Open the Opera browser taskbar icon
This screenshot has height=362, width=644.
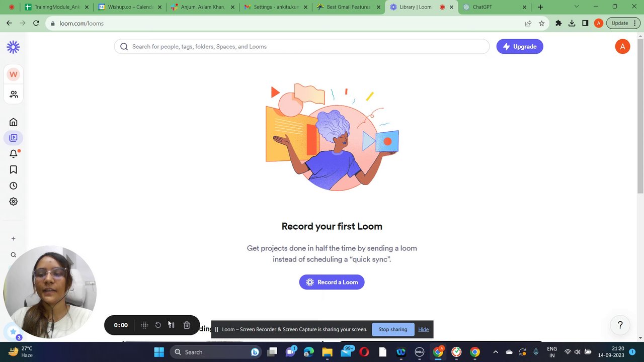pyautogui.click(x=364, y=352)
